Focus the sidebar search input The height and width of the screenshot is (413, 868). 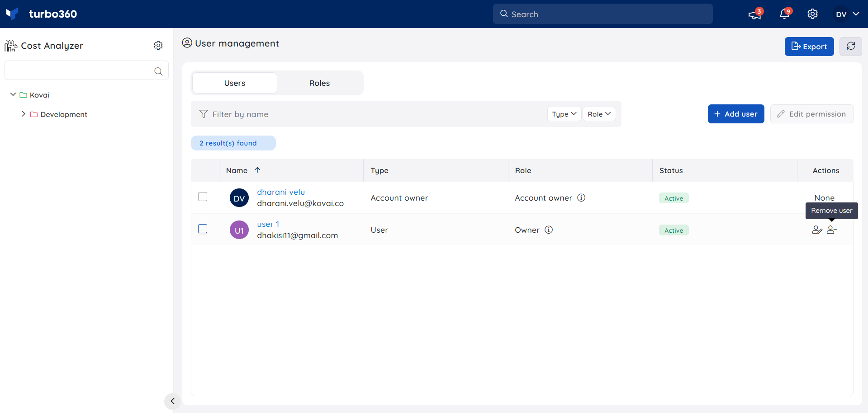coord(86,70)
